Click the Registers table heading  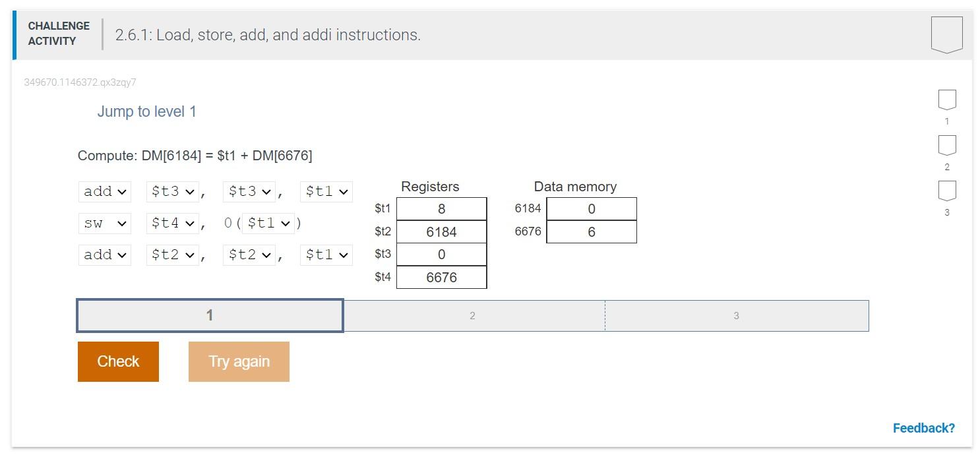click(x=430, y=187)
